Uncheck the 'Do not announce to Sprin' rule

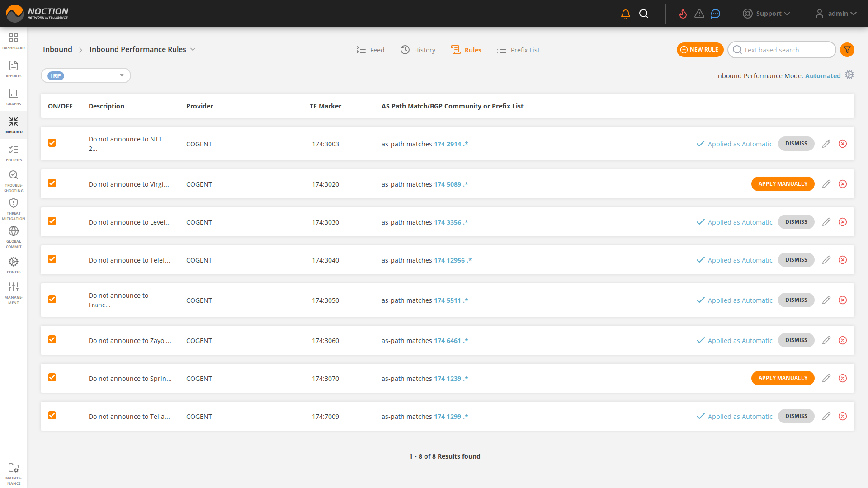[52, 377]
